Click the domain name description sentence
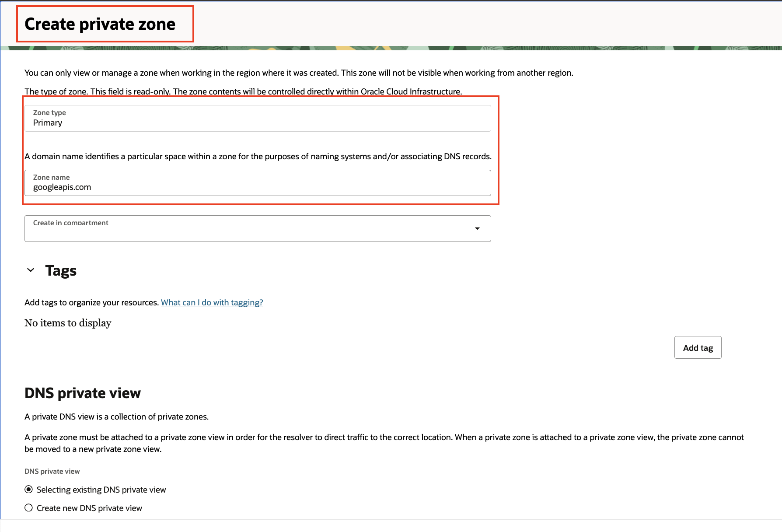This screenshot has width=782, height=532. [x=258, y=156]
